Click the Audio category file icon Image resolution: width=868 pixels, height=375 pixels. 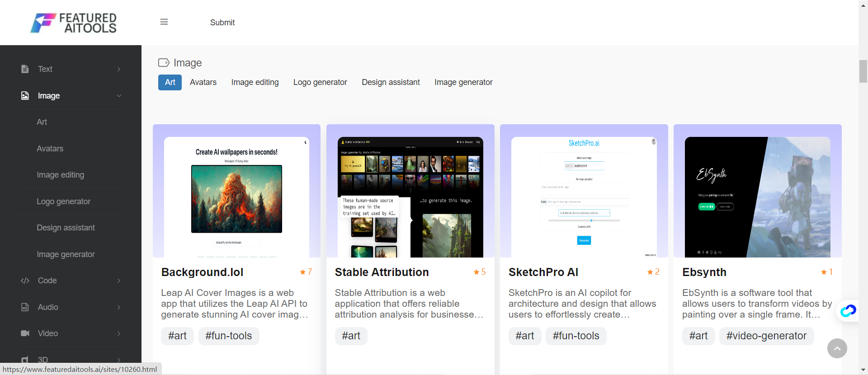[x=25, y=307]
